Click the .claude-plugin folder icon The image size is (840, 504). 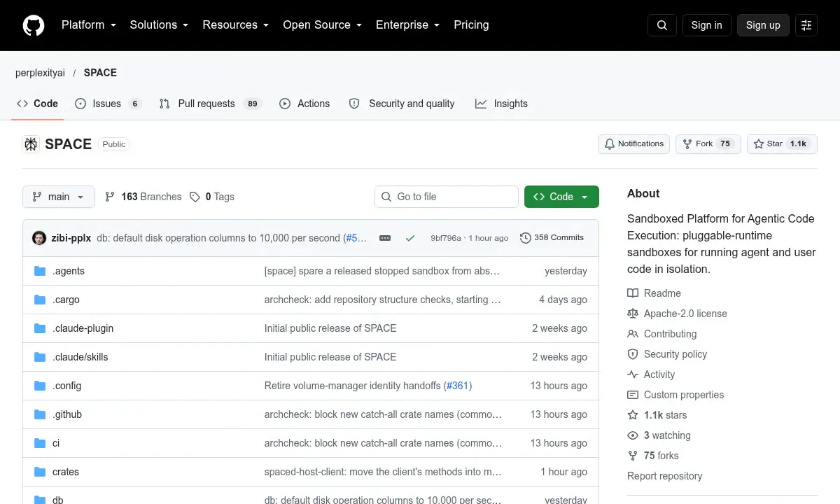click(x=40, y=328)
